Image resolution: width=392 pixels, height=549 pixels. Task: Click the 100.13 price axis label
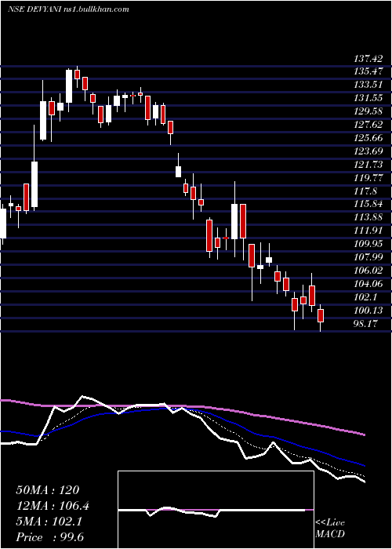368,311
